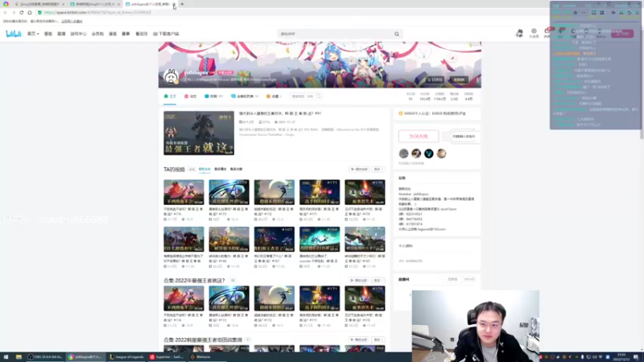Switch to the second browser tab
644x362 pixels.
(93, 4)
